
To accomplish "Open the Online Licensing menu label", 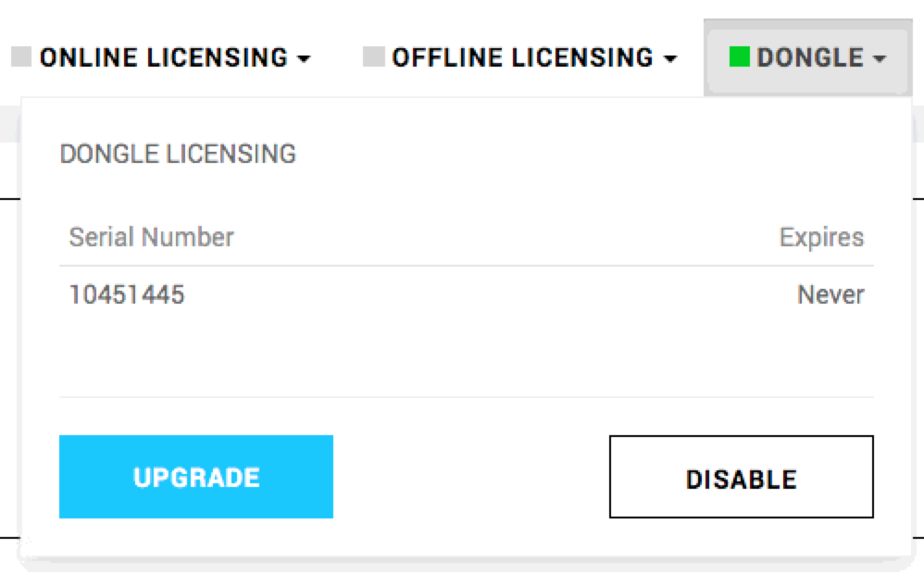I will point(164,57).
